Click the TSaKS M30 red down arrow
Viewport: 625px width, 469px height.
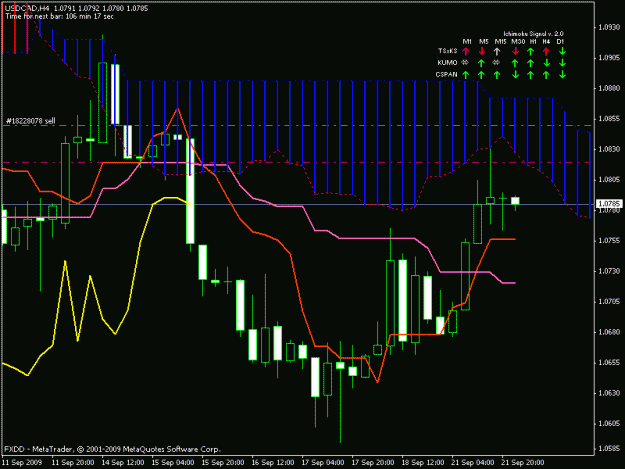click(515, 51)
